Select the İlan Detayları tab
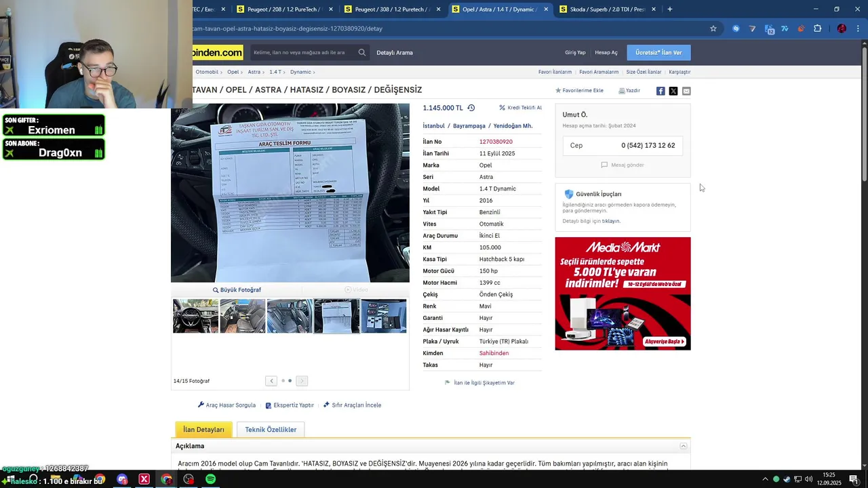The width and height of the screenshot is (868, 488). click(x=203, y=430)
